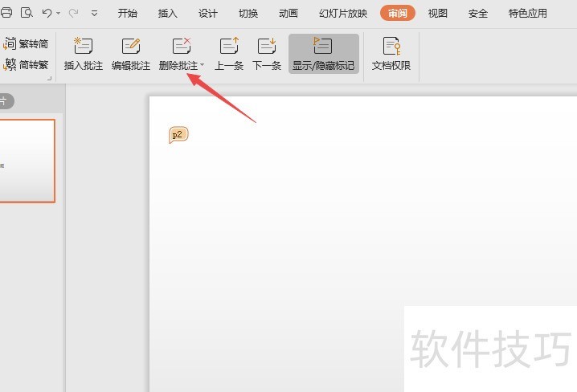This screenshot has height=392, width=577.
Task: Click the Chinese conversion group dialog launcher
Action: [49, 79]
